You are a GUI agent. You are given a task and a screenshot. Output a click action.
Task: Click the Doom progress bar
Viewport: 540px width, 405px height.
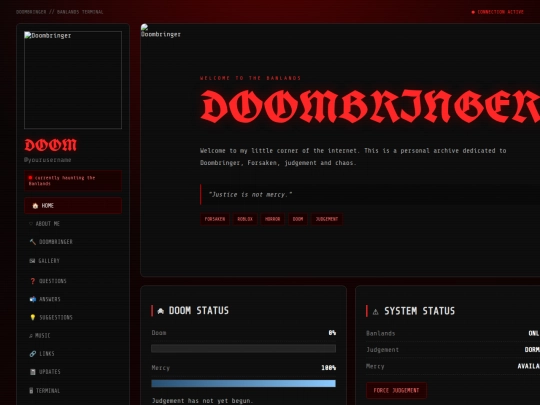tap(243, 349)
